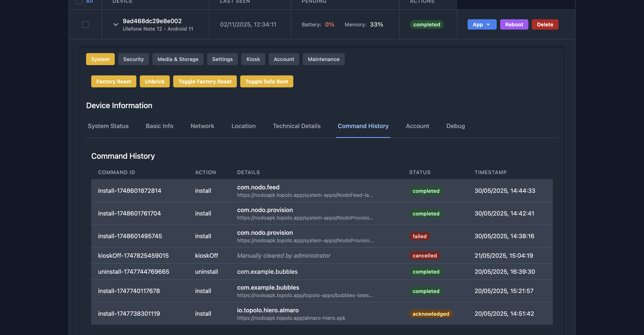Open the Network device information tab
This screenshot has width=644, height=335.
pos(202,126)
